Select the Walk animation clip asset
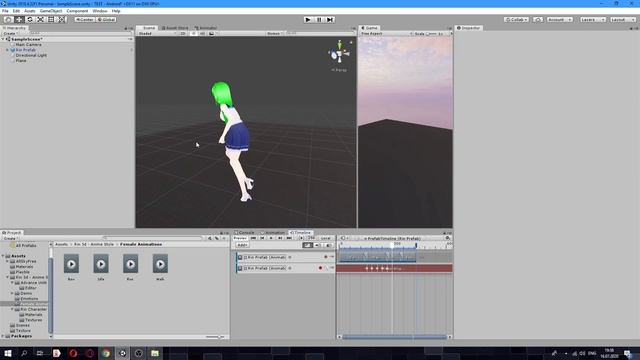The width and height of the screenshot is (640, 360). (160, 267)
